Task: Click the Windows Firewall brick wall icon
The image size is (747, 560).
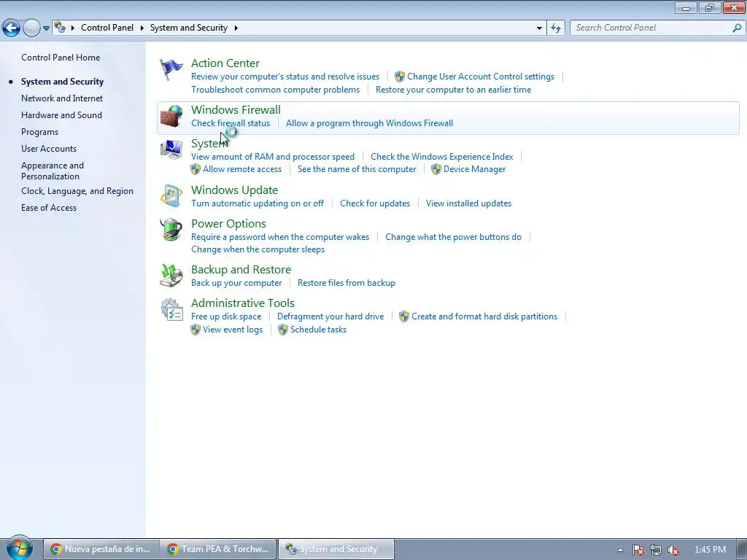Action: 171,116
